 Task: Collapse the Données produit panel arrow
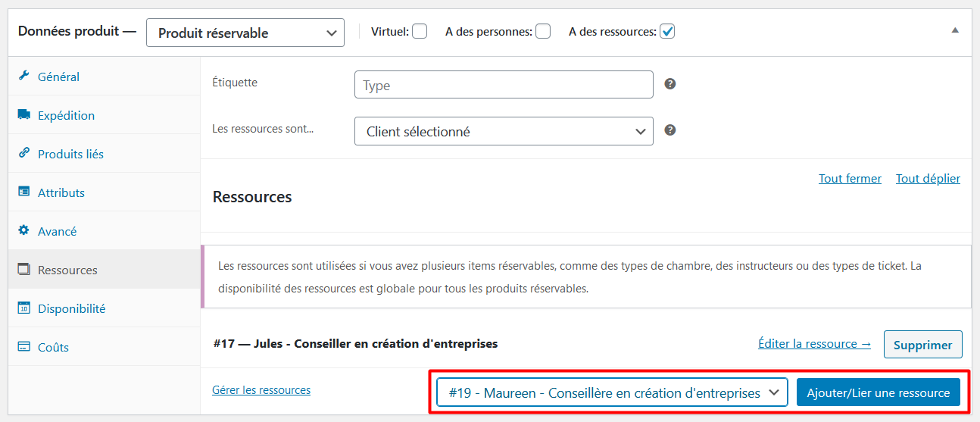point(955,31)
